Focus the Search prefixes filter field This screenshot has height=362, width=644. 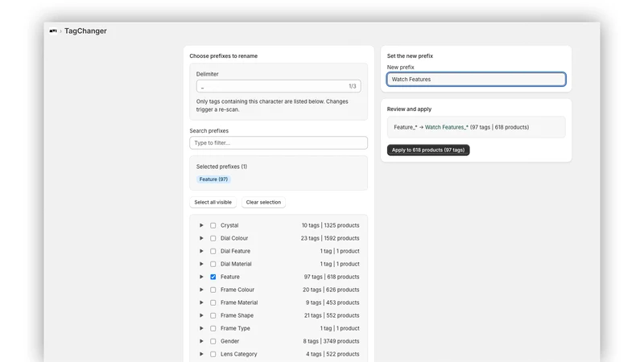pyautogui.click(x=279, y=143)
